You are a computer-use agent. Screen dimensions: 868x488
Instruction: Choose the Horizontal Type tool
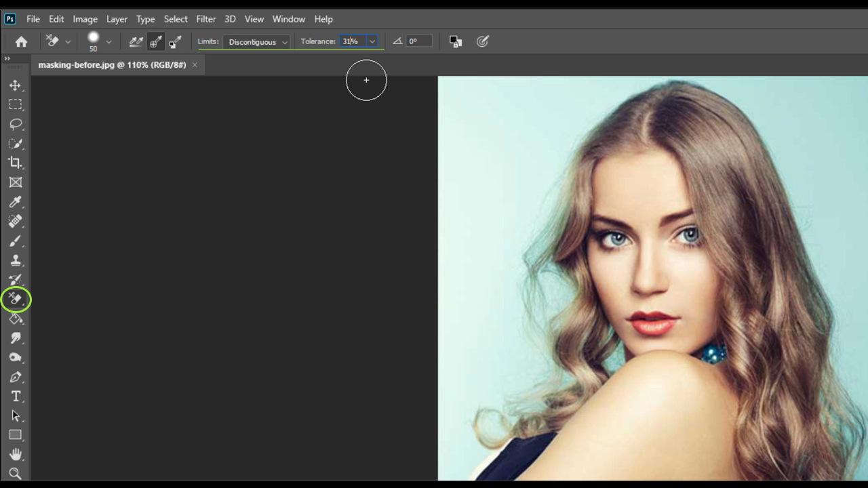coord(16,396)
